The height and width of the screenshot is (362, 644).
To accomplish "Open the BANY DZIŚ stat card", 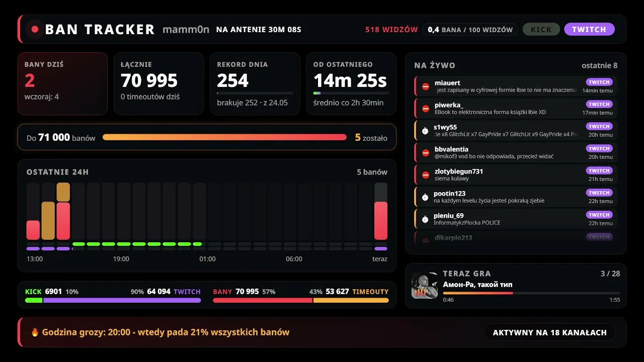I will [x=62, y=83].
